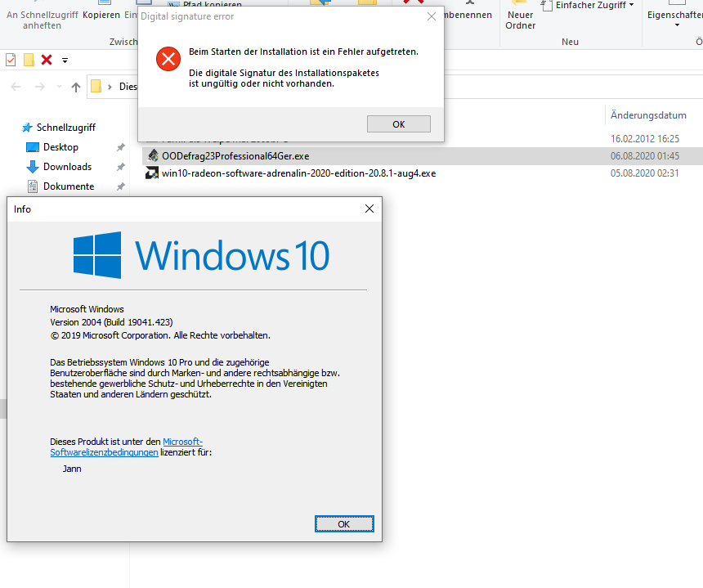Click the pin icon next to Downloads

tap(121, 167)
